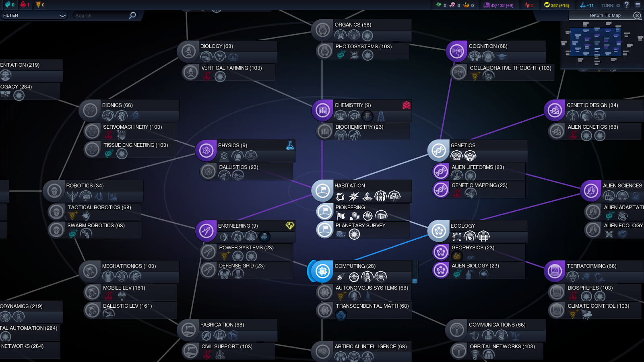Click the magnifying glass search icon
Image resolution: width=644 pixels, height=362 pixels.
coord(132,15)
